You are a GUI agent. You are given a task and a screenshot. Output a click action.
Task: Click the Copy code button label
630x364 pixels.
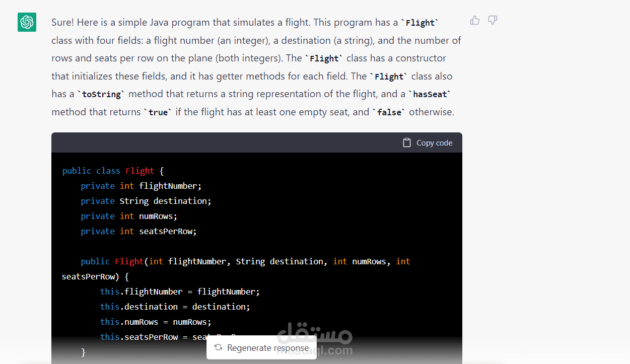[x=434, y=143]
